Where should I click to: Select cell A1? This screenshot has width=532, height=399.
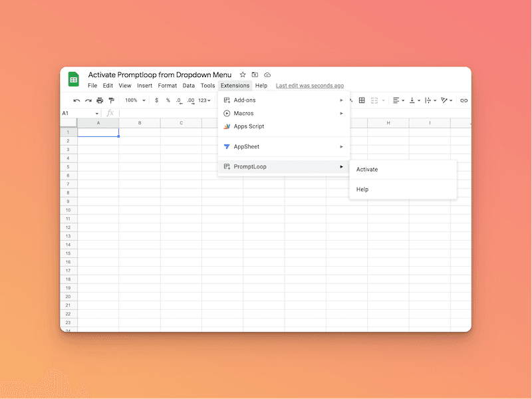pos(98,132)
